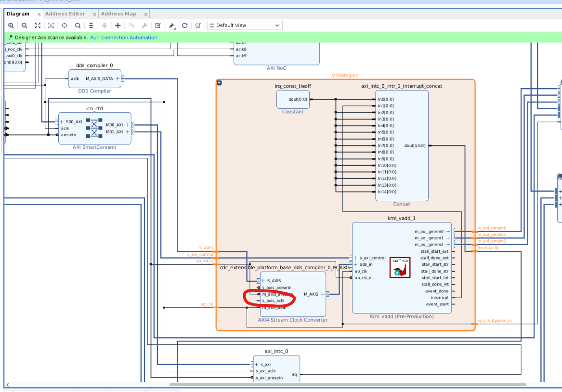The image size is (562, 392).
Task: Select the irq_const_tieoff Constant block
Action: tap(293, 99)
